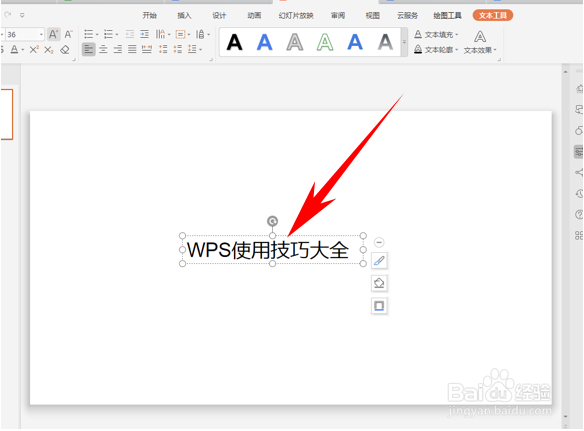Open the 插入 ribbon tab
The height and width of the screenshot is (431, 584).
(184, 15)
